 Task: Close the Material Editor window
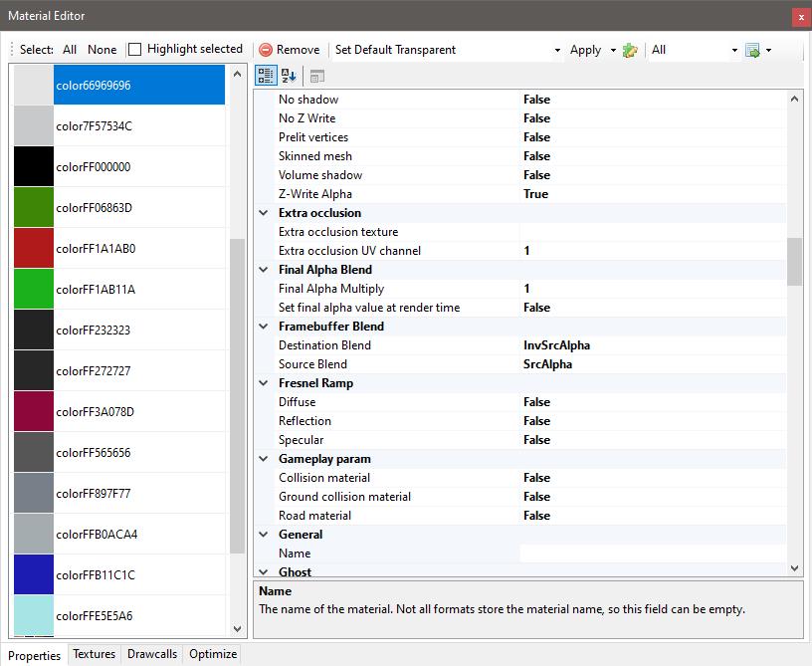(x=801, y=17)
